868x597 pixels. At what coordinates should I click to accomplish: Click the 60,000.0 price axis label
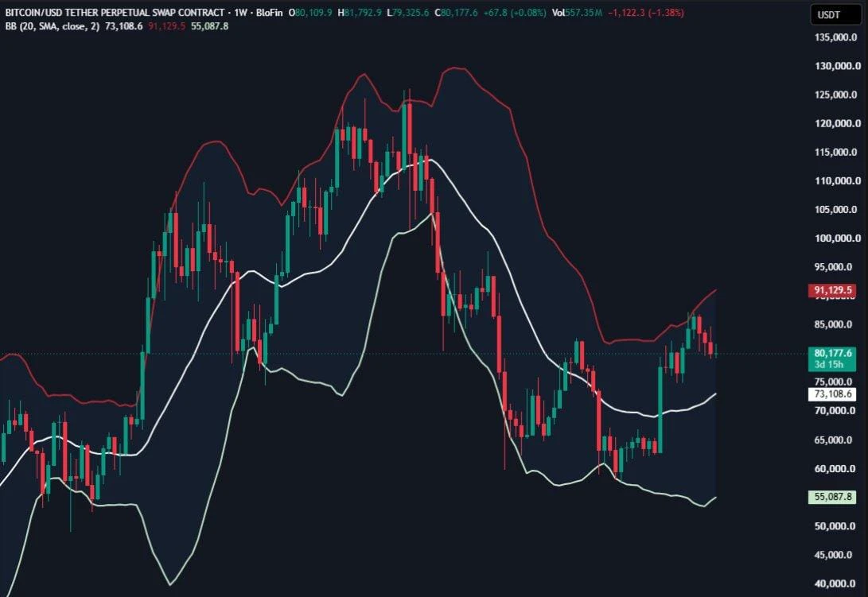pyautogui.click(x=833, y=469)
